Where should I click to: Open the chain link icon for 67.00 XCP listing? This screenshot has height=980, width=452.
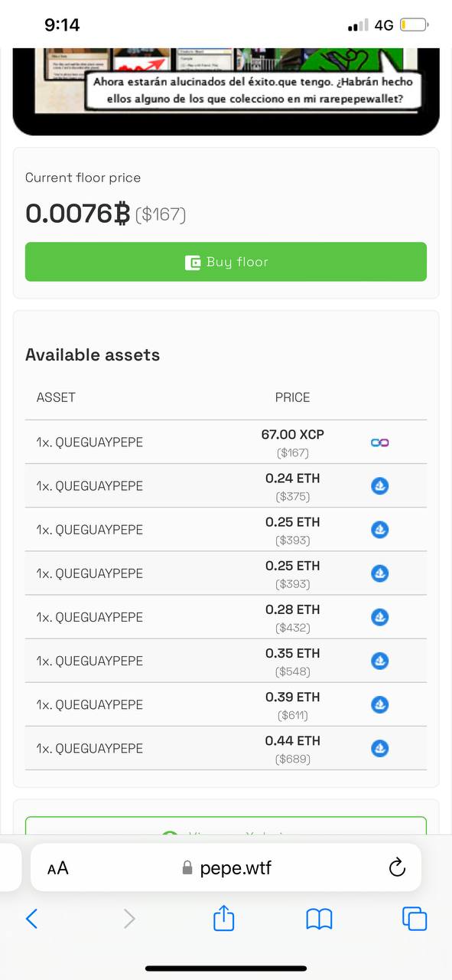pyautogui.click(x=379, y=443)
